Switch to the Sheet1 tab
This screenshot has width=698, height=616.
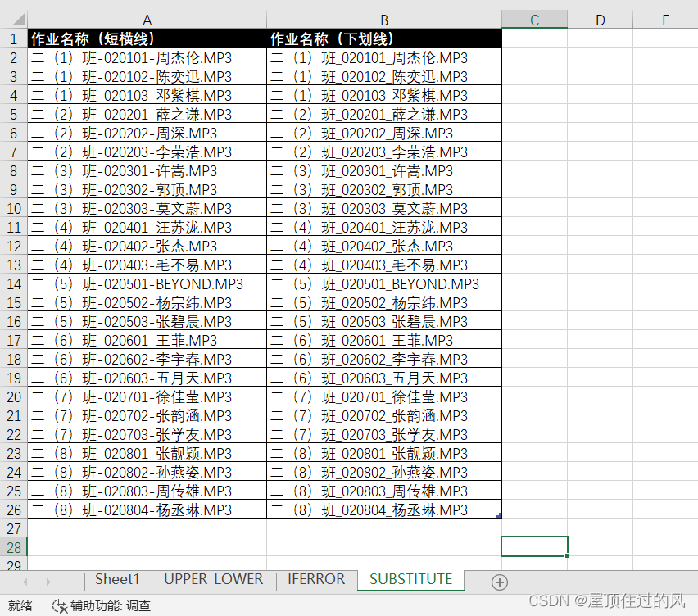(x=117, y=579)
